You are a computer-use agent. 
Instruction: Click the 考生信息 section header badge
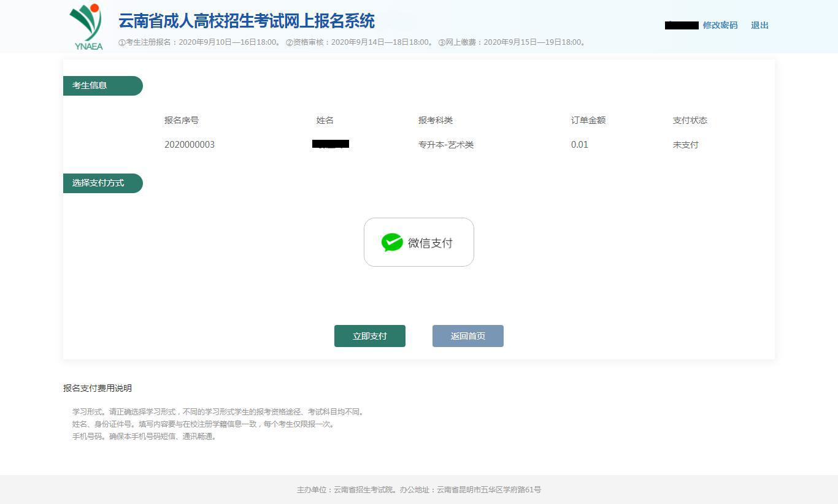pos(102,85)
